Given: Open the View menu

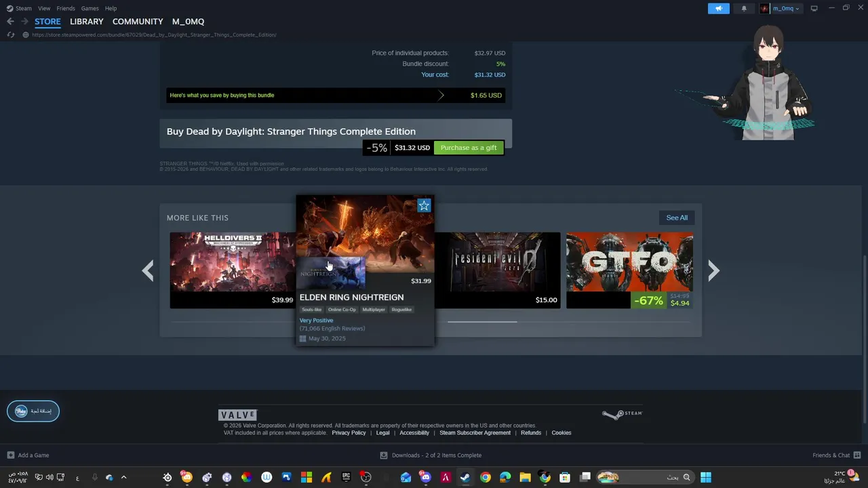Looking at the screenshot, I should click(44, 8).
